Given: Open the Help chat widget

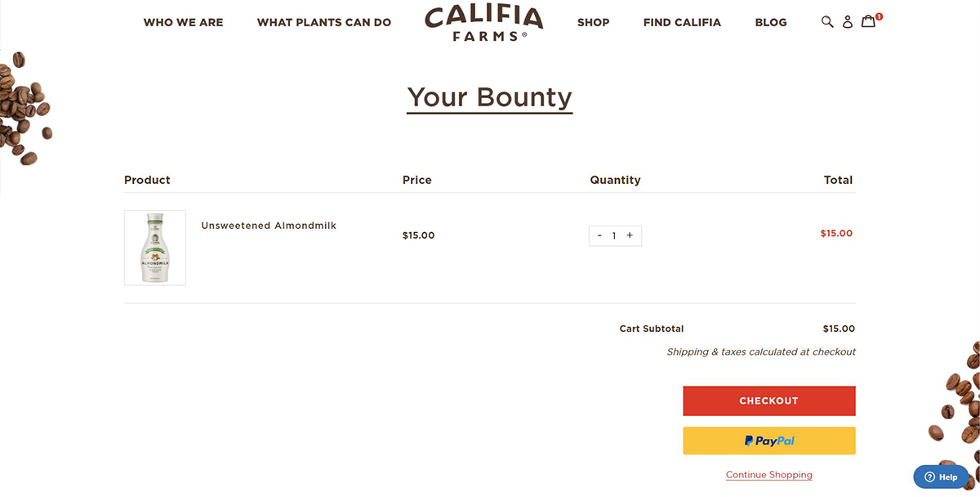Looking at the screenshot, I should 941,477.
